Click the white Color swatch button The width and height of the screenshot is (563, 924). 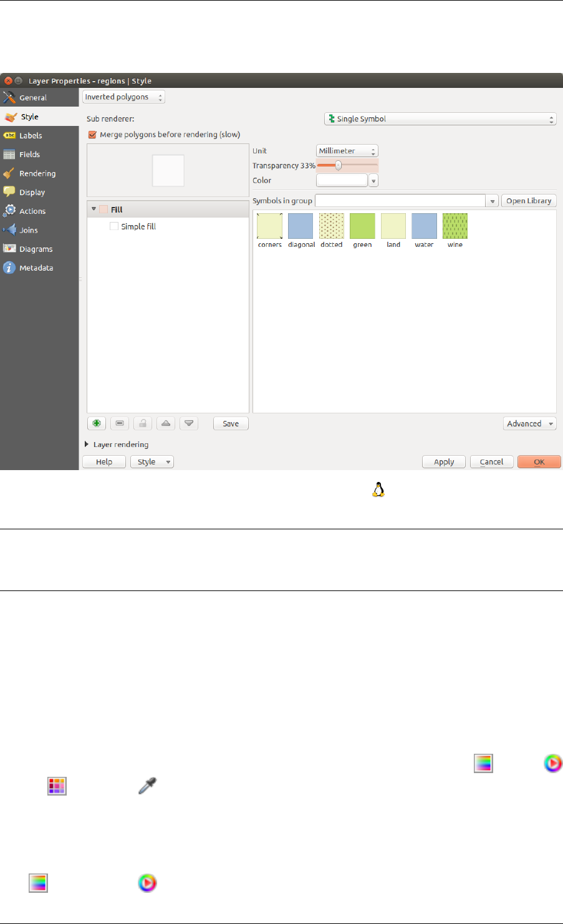pos(342,180)
